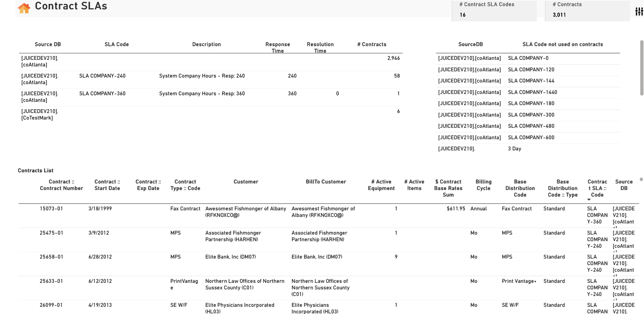Sort by Contract Type Code header
The image size is (644, 314).
[185, 185]
